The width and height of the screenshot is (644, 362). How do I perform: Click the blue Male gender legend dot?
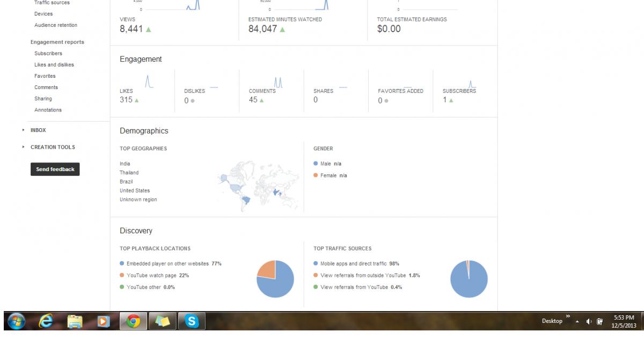coord(316,164)
